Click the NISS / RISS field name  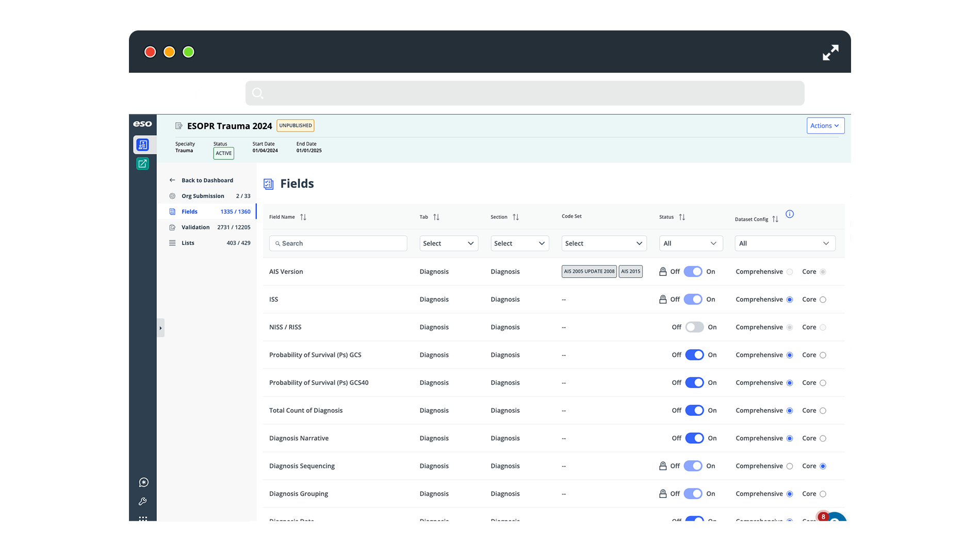[285, 328]
